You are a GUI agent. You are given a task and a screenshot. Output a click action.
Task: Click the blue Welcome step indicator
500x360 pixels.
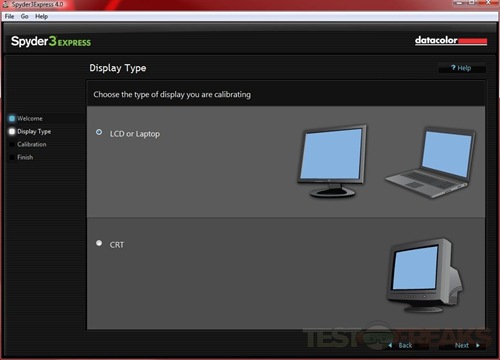(12, 118)
